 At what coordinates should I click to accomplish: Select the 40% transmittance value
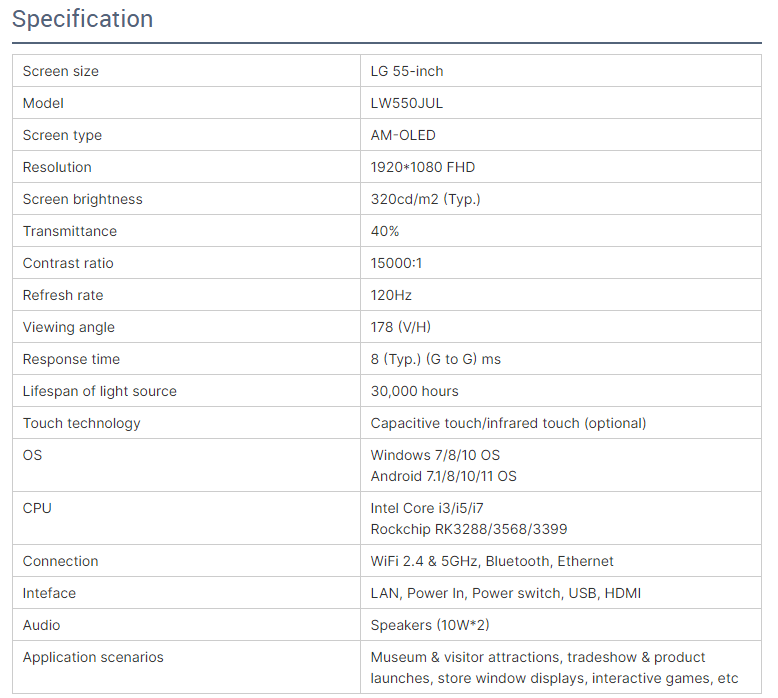(x=385, y=231)
